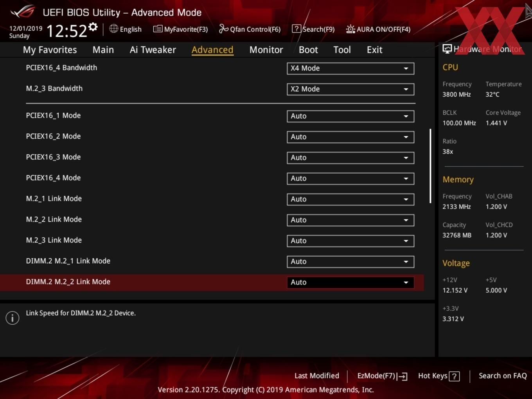Click the ROG logo in the header
The image size is (532, 399).
[x=23, y=12]
